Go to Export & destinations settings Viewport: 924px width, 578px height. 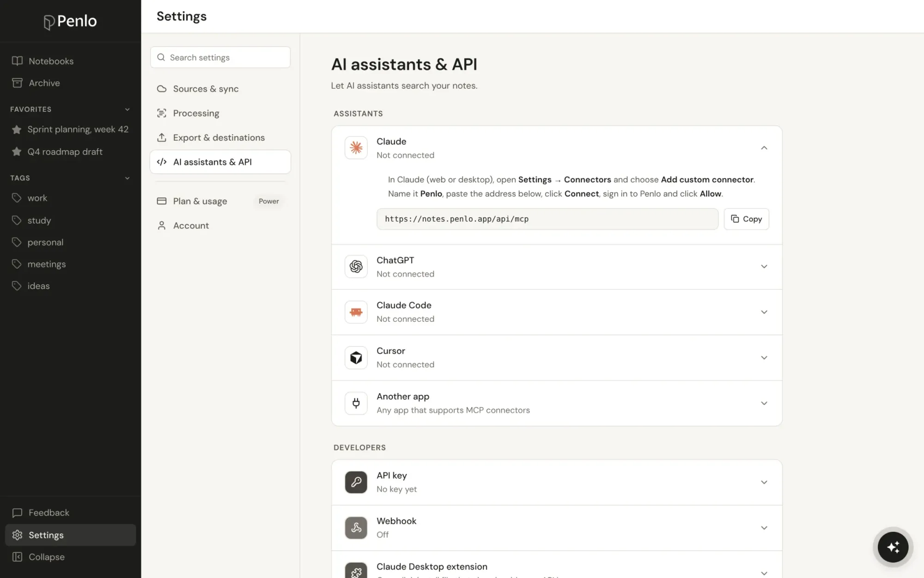[220, 138]
